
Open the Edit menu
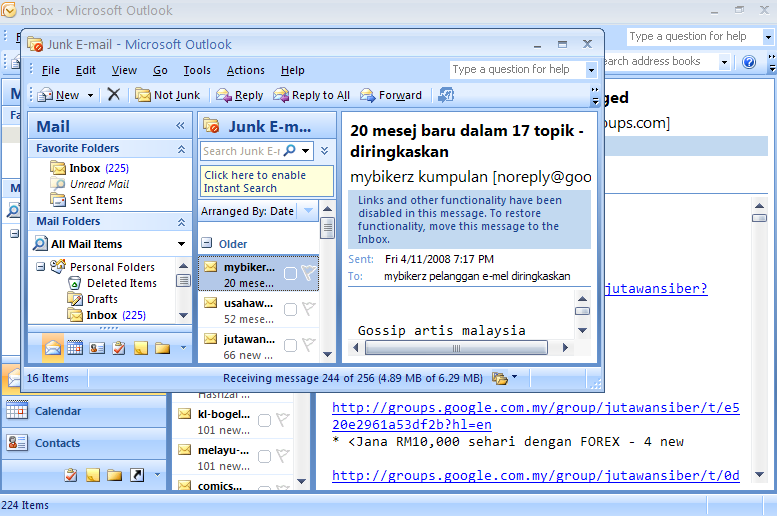coord(85,70)
